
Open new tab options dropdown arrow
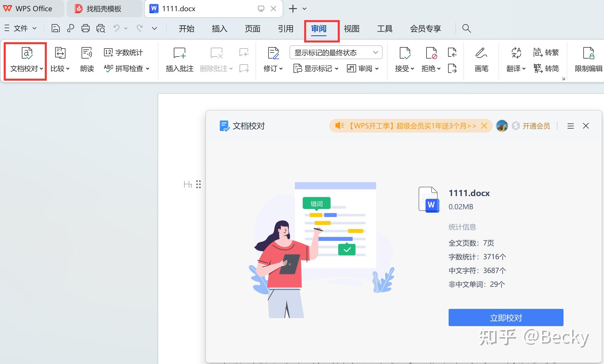(x=305, y=9)
